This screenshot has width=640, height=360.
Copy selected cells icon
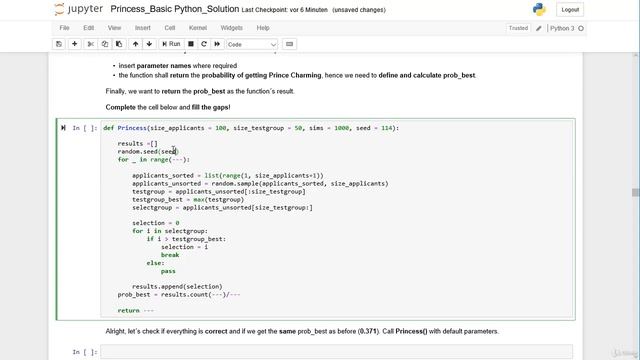click(104, 44)
